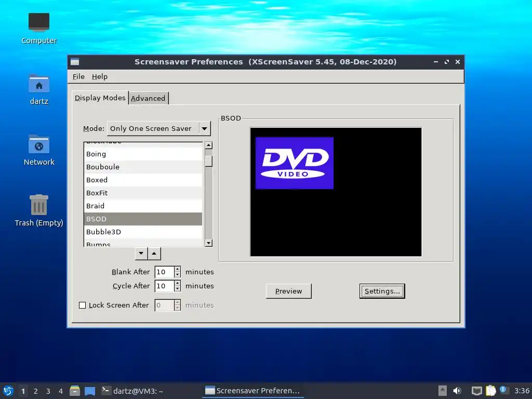
Task: Select Braid in the screensaver list
Action: tap(143, 206)
